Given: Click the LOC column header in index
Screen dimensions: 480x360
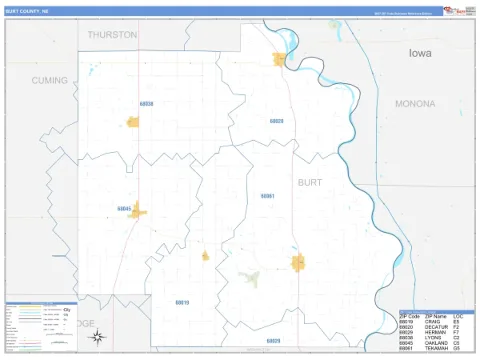Looking at the screenshot, I should [458, 316].
